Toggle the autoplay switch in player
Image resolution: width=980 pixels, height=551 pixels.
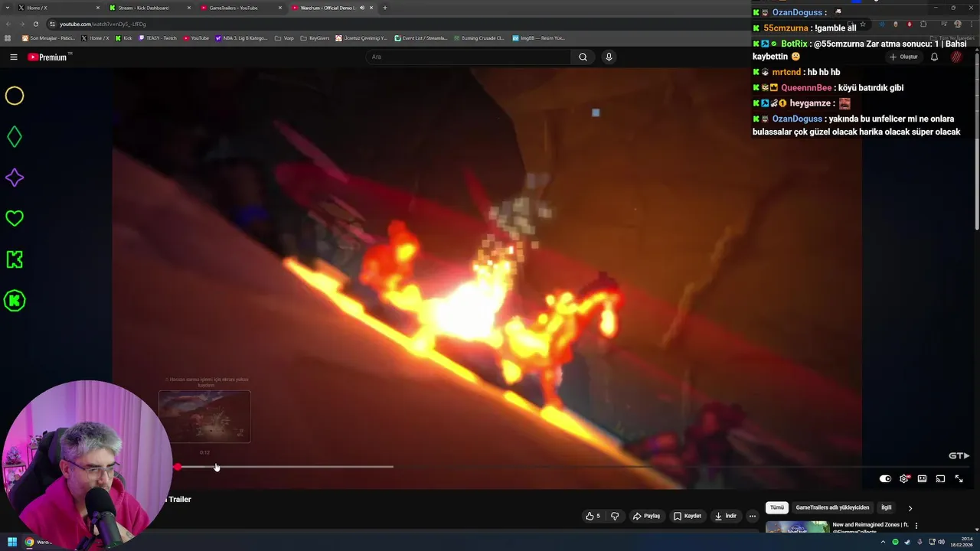(x=885, y=479)
